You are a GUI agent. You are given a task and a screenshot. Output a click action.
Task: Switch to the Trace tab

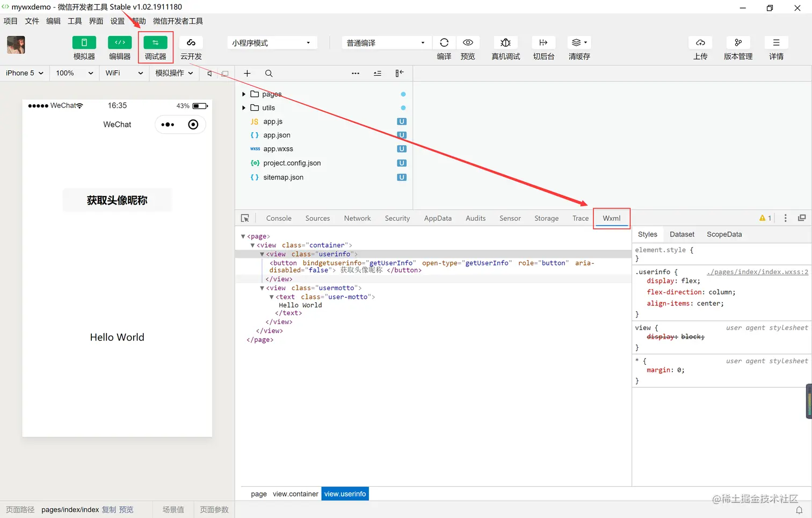580,218
